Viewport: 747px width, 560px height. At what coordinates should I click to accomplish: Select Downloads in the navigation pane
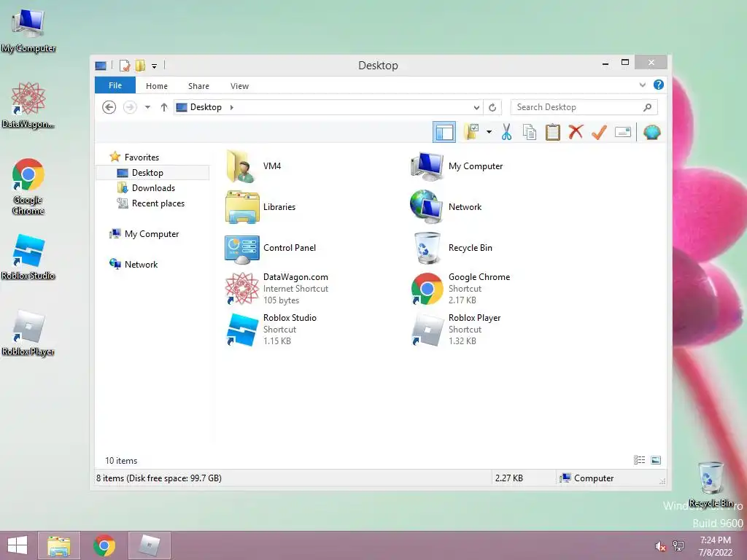tap(146, 187)
